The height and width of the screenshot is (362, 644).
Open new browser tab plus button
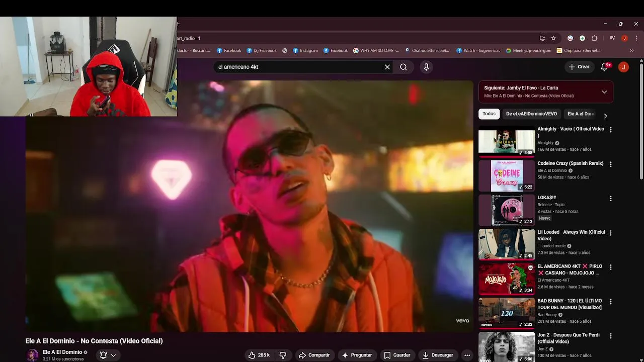(x=178, y=24)
